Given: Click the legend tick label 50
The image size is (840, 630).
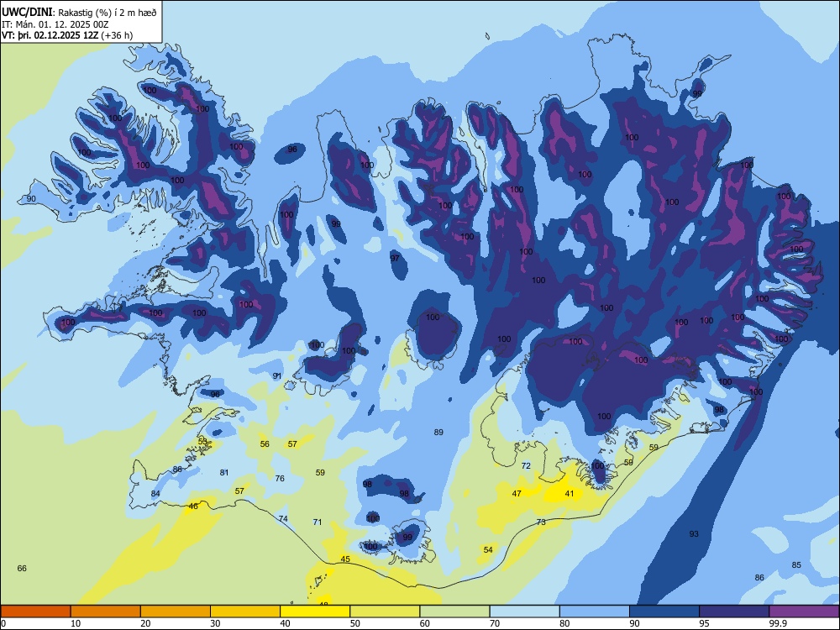Looking at the screenshot, I should click(x=355, y=623).
